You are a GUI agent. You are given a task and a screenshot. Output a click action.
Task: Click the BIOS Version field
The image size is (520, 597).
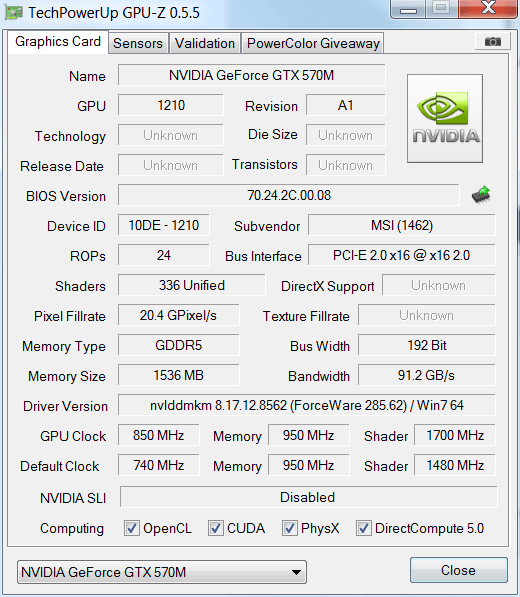click(289, 195)
